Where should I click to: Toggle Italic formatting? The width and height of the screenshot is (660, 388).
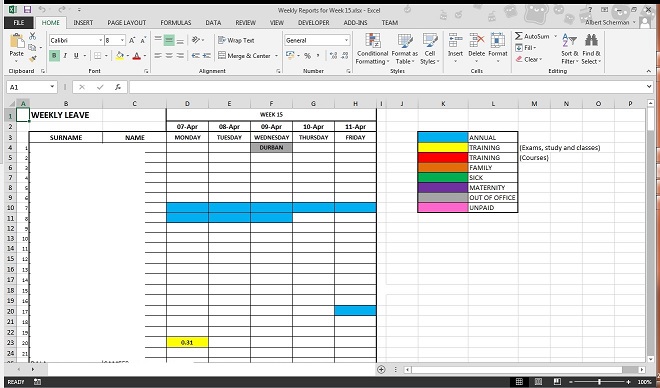click(65, 56)
